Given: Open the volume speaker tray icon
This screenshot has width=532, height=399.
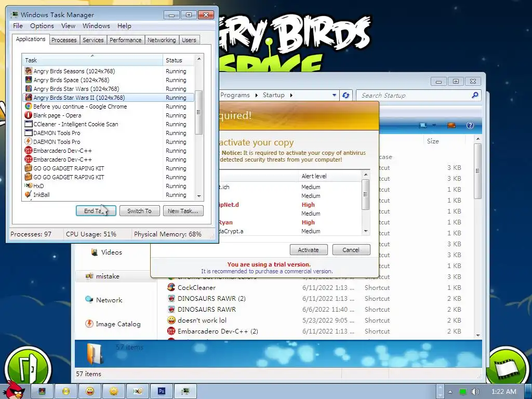Looking at the screenshot, I should [475, 392].
